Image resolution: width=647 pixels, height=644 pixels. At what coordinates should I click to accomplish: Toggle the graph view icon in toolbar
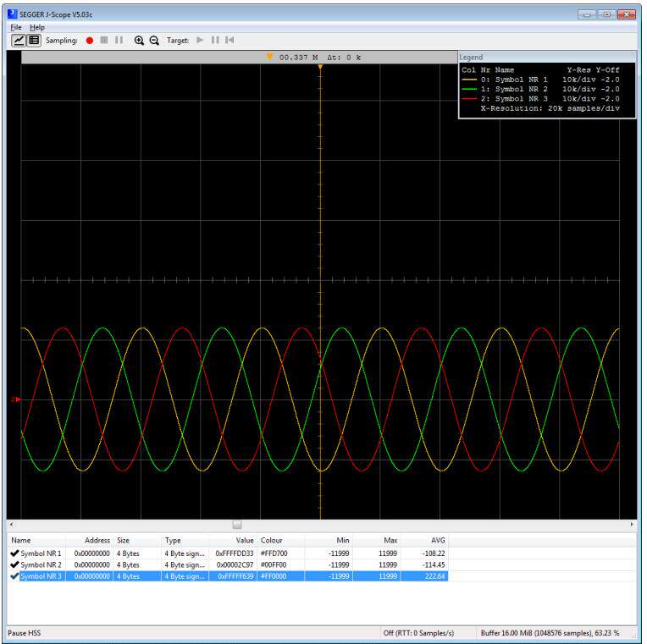tap(17, 40)
